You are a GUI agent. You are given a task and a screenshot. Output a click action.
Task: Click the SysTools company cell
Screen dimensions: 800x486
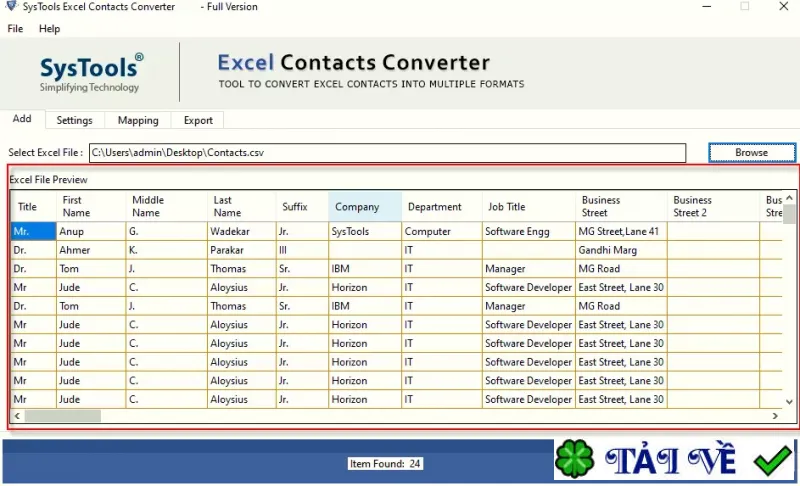(x=365, y=232)
